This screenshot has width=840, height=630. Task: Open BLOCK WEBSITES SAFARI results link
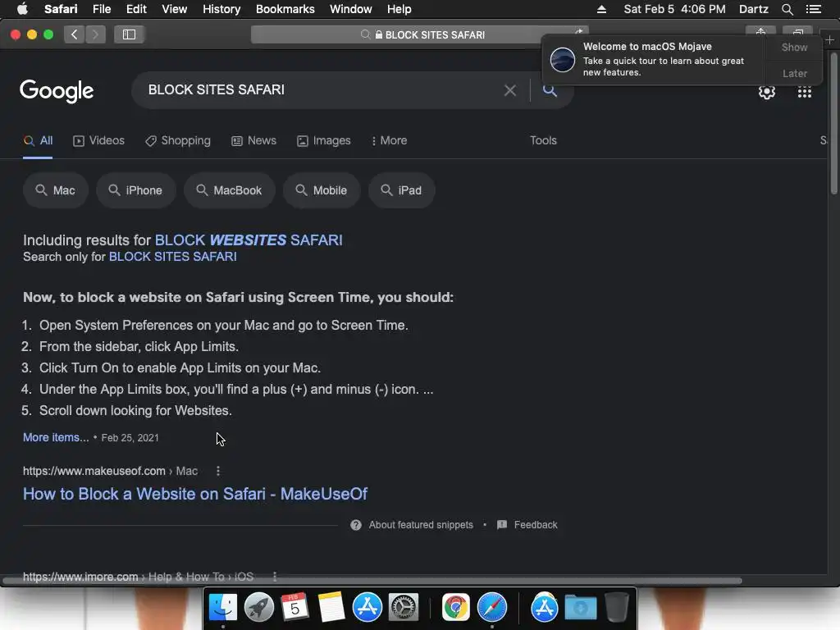click(249, 240)
